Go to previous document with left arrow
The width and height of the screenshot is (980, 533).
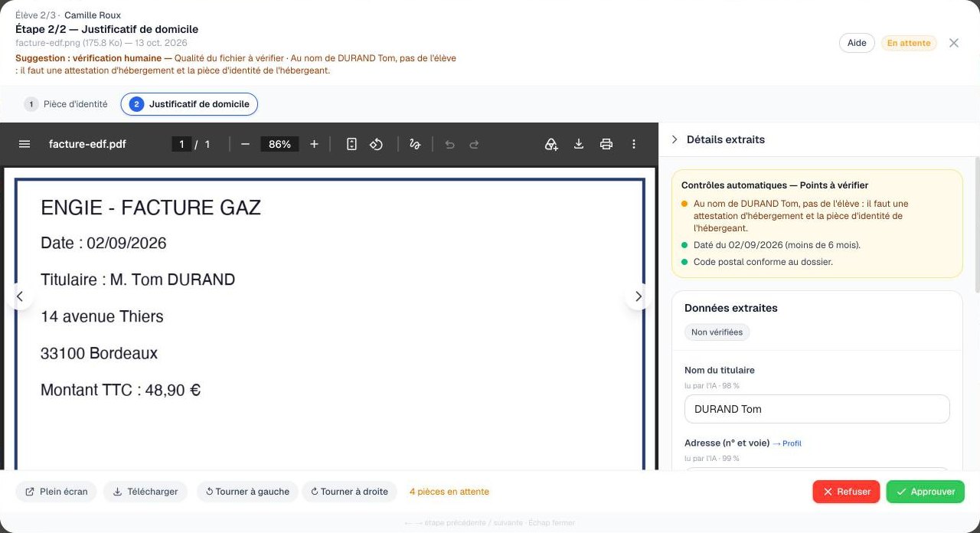pos(20,296)
